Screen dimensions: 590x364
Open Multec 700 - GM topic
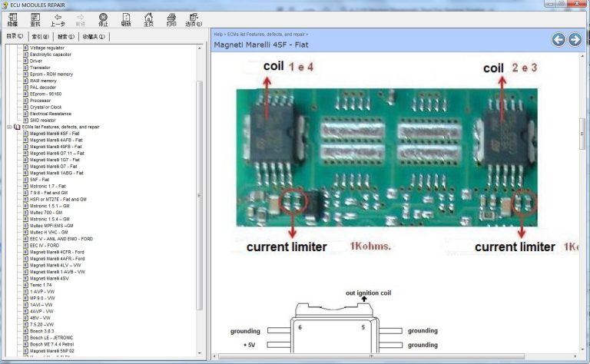pos(46,213)
